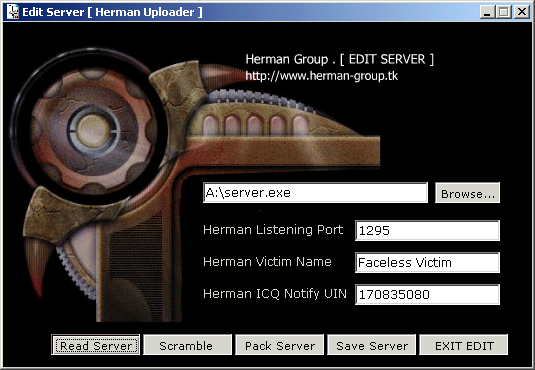Click the Listening Port field showing 1295
Viewport: 535px width, 370px height.
(428, 230)
